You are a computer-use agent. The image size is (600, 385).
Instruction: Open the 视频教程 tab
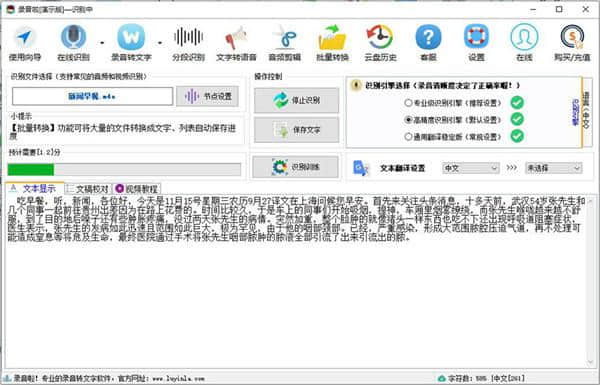(137, 189)
